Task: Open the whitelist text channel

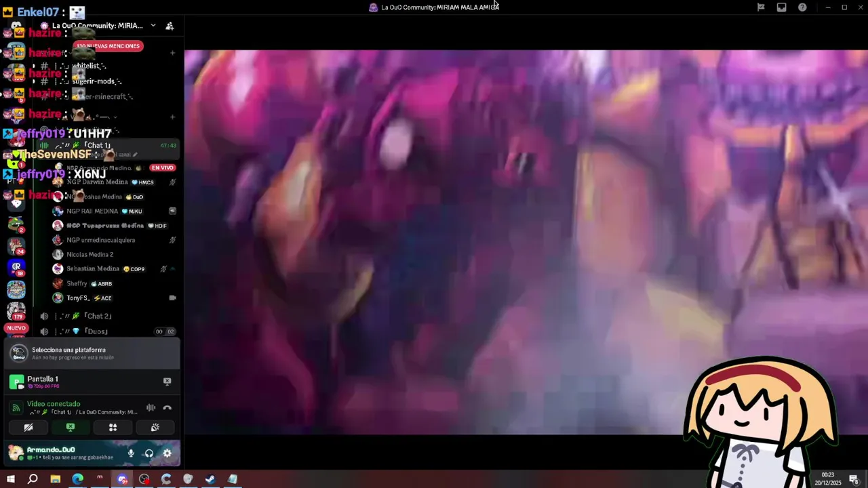Action: [x=108, y=66]
